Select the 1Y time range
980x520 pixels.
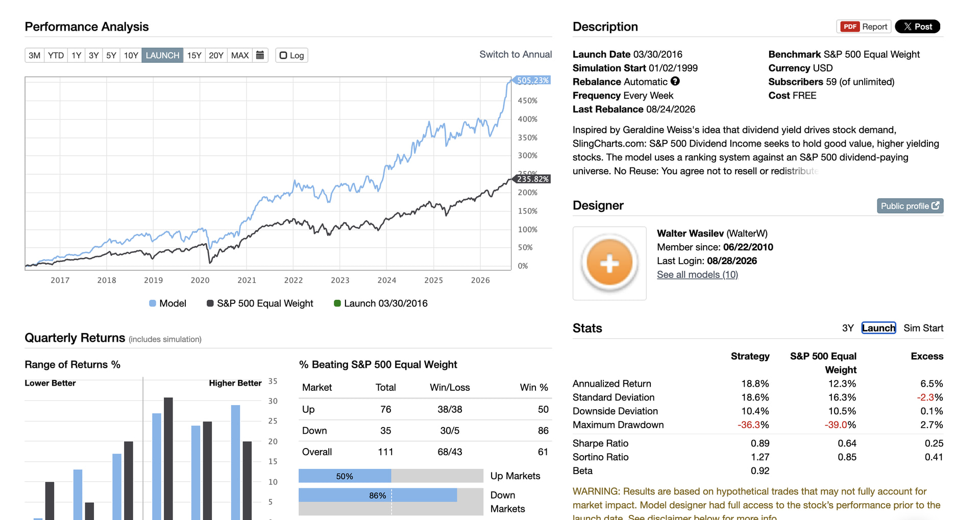point(76,55)
